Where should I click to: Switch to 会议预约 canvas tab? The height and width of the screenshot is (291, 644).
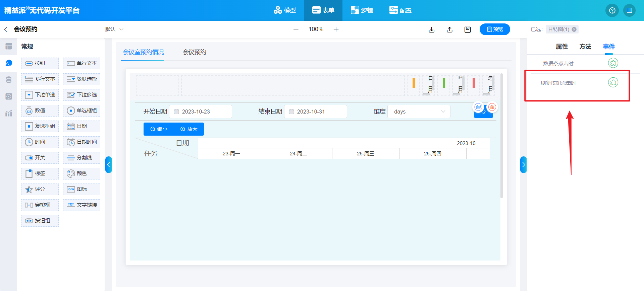[195, 52]
